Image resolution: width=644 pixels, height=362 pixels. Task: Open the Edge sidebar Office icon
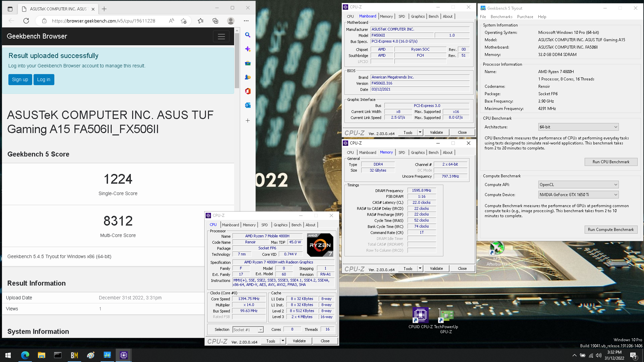click(248, 91)
